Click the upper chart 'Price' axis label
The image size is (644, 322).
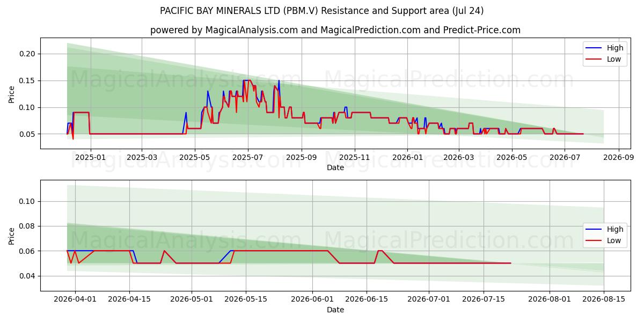(12, 93)
